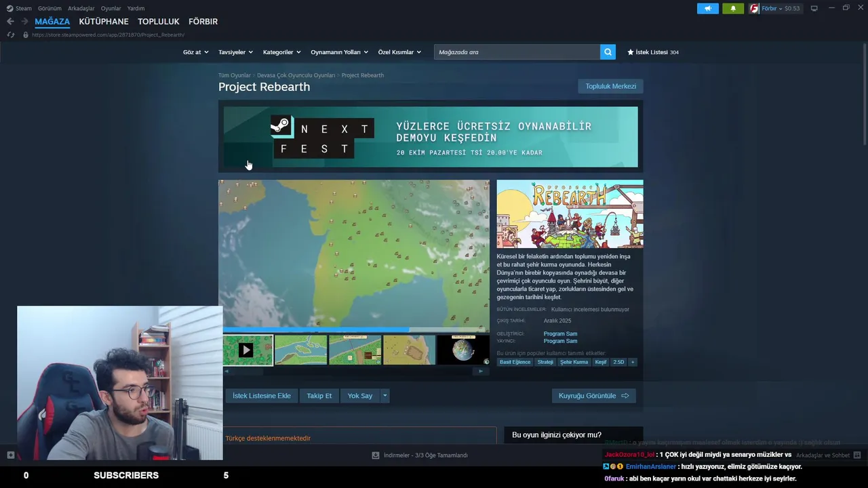Open the Program Sam publisher link
868x488 pixels.
tap(560, 341)
